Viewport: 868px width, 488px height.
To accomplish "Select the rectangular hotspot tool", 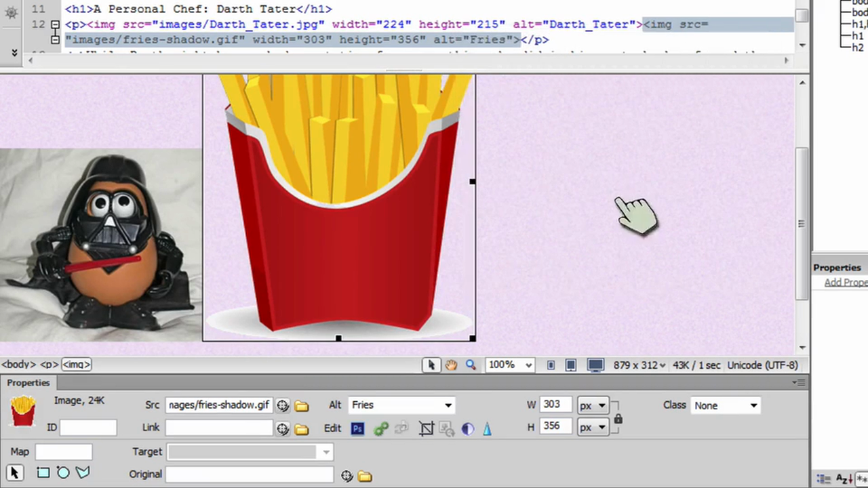I will (x=42, y=472).
